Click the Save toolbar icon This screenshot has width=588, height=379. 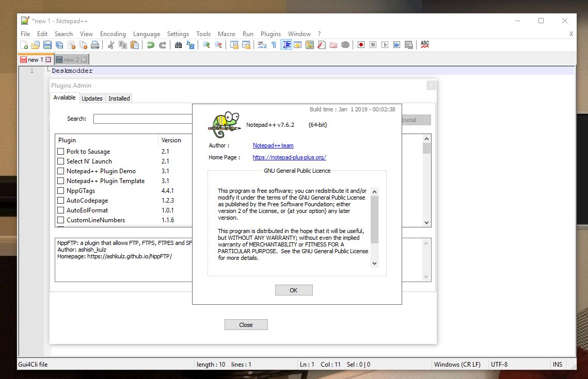47,45
